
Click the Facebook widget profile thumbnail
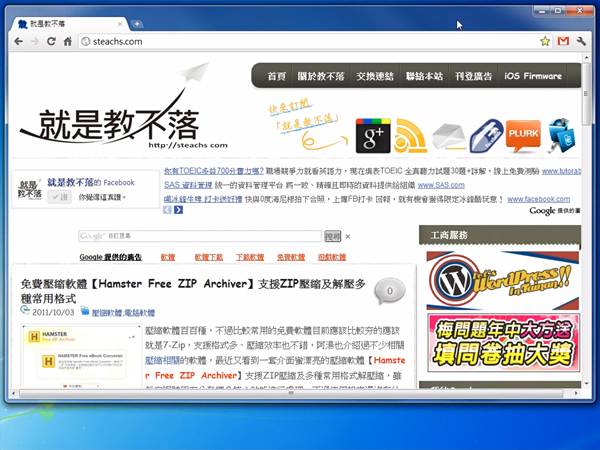29,189
